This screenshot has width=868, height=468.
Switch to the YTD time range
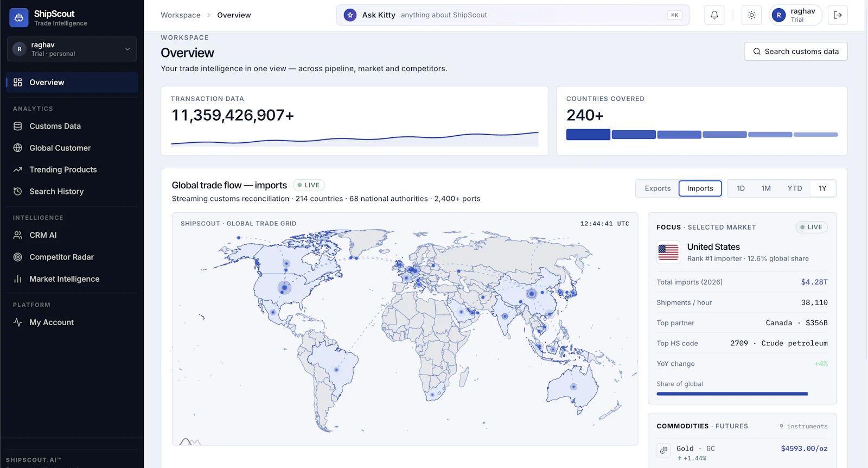click(795, 188)
